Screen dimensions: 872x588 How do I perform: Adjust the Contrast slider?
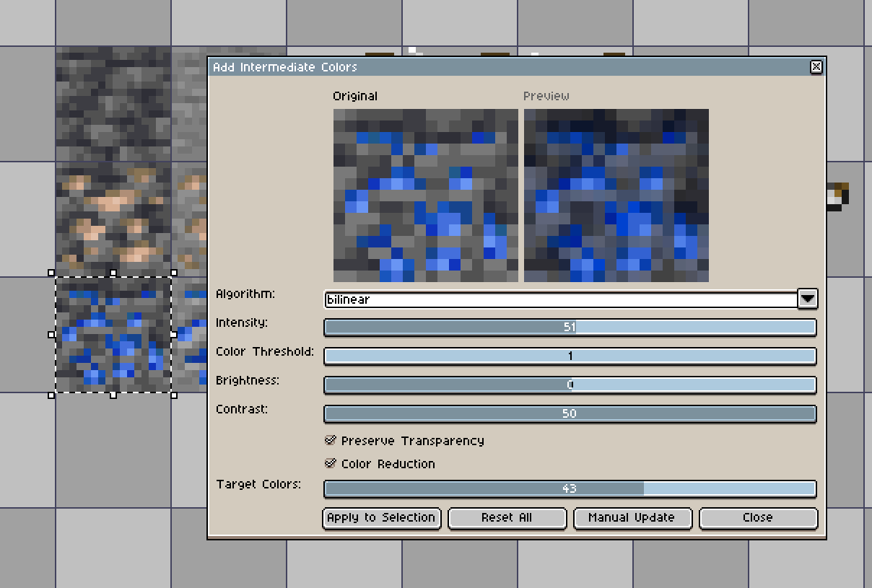[570, 414]
